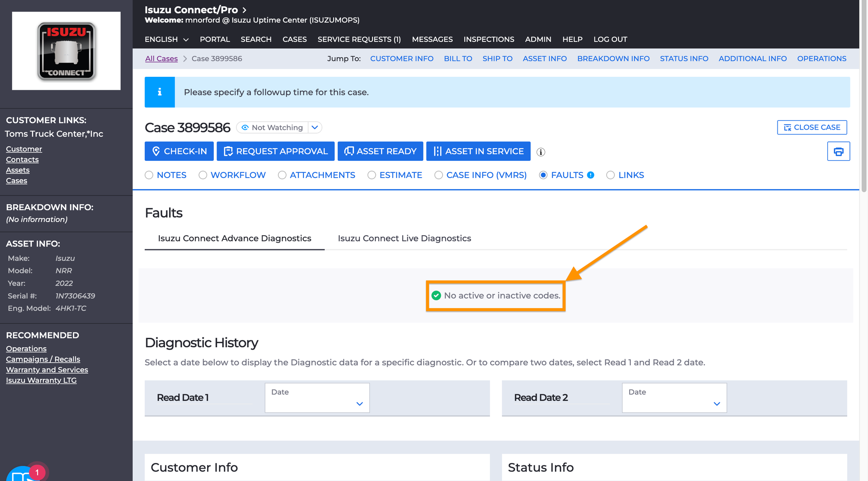Jump to Breakdown Info section

[613, 59]
